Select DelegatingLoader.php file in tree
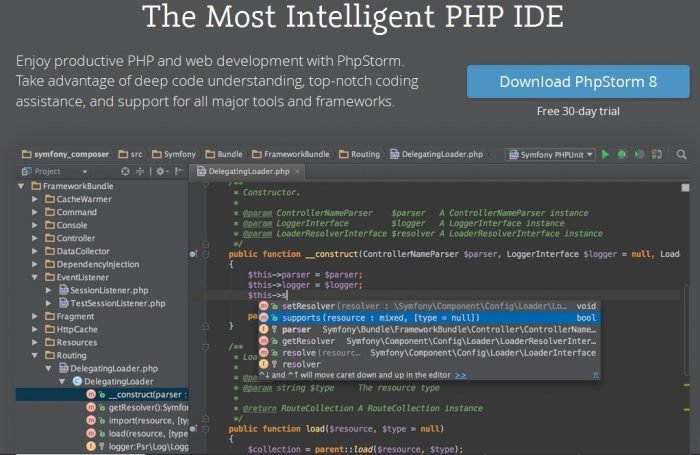 (108, 368)
